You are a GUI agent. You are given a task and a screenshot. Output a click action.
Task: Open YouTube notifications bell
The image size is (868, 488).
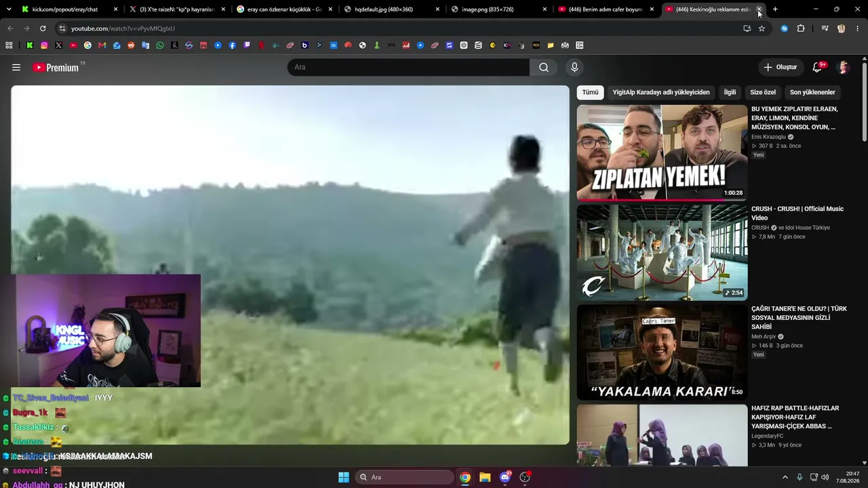818,67
